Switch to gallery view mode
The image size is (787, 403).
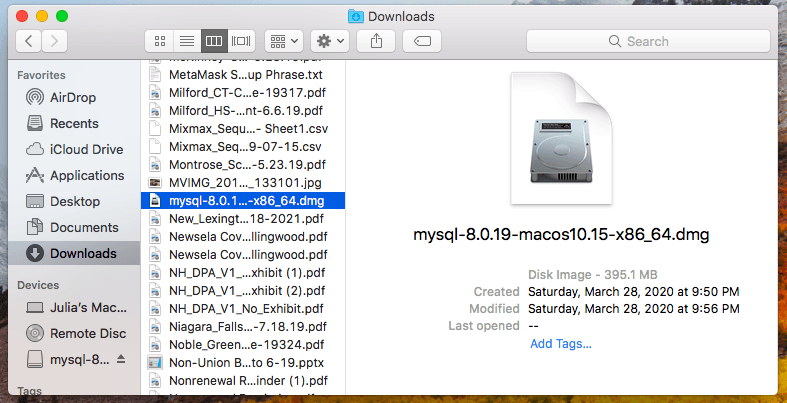[x=241, y=41]
